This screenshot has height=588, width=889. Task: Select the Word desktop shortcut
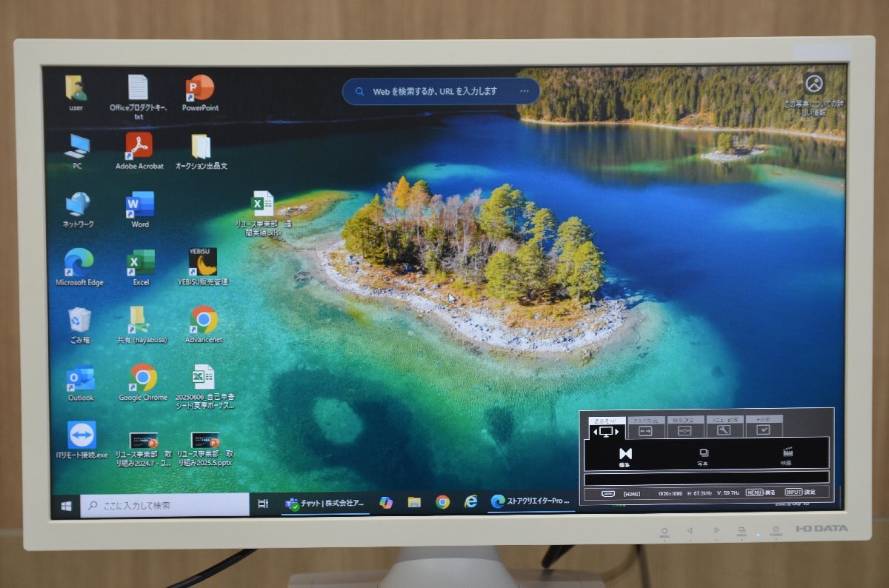(x=140, y=210)
